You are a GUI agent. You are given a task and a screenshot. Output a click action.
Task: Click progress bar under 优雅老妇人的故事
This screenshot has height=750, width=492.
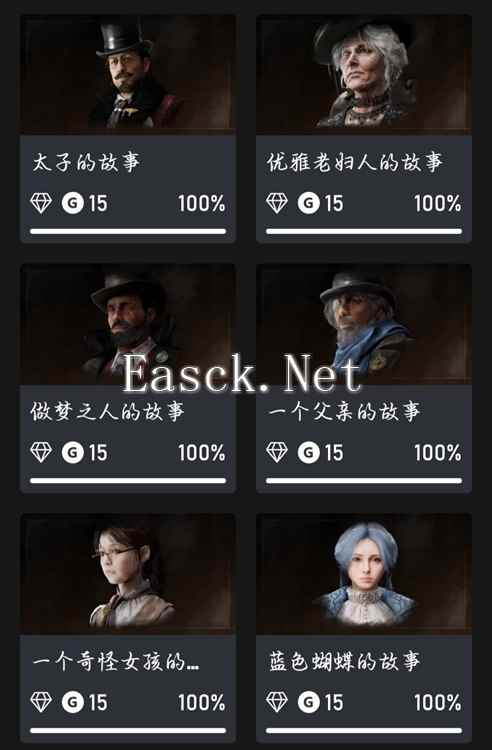(x=364, y=232)
